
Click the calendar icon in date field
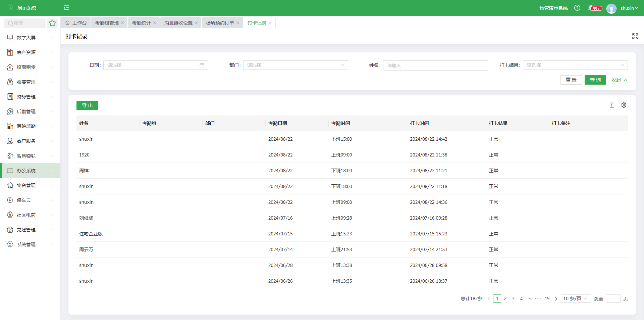click(x=202, y=65)
